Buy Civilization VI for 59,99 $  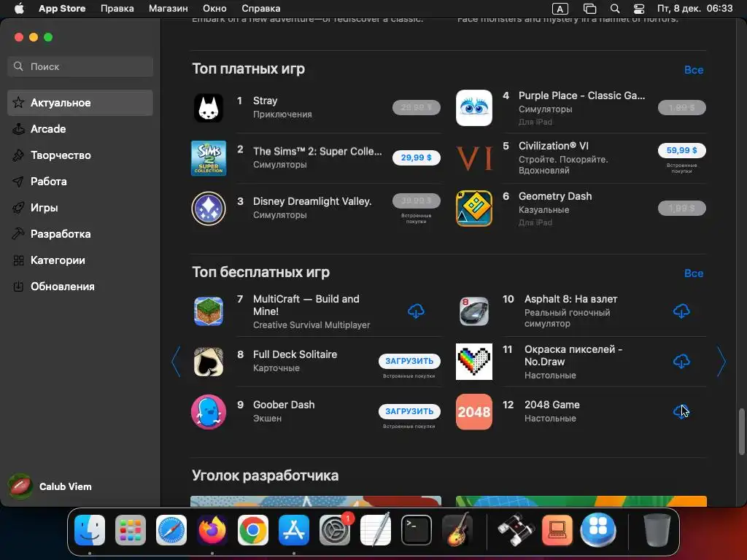coord(682,150)
